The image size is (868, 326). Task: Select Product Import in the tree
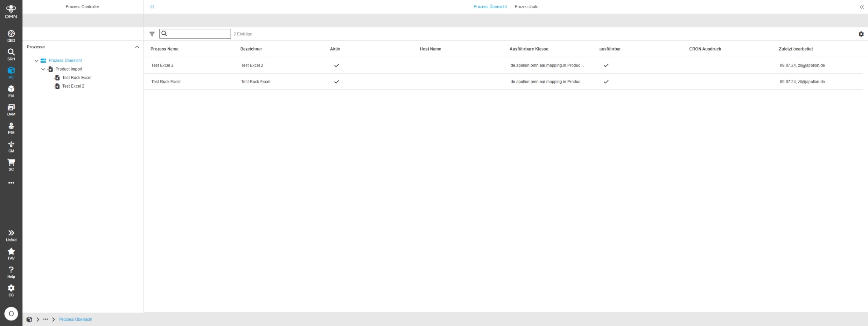point(69,69)
